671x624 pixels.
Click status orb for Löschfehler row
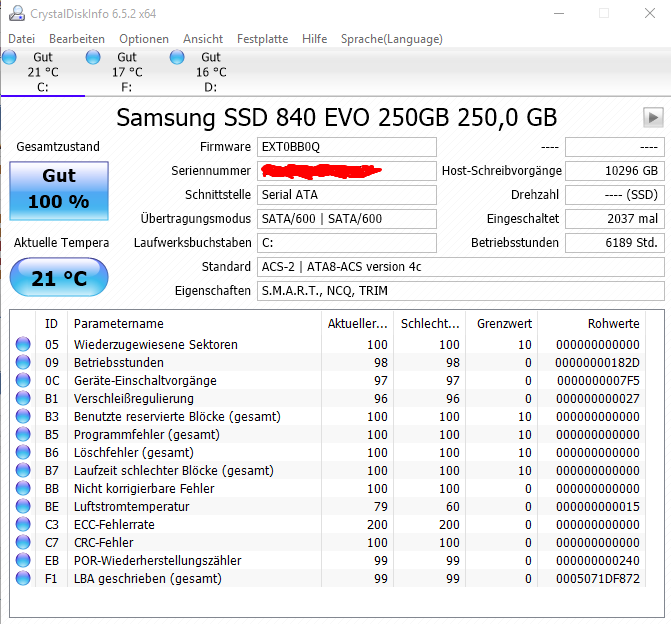coord(23,452)
